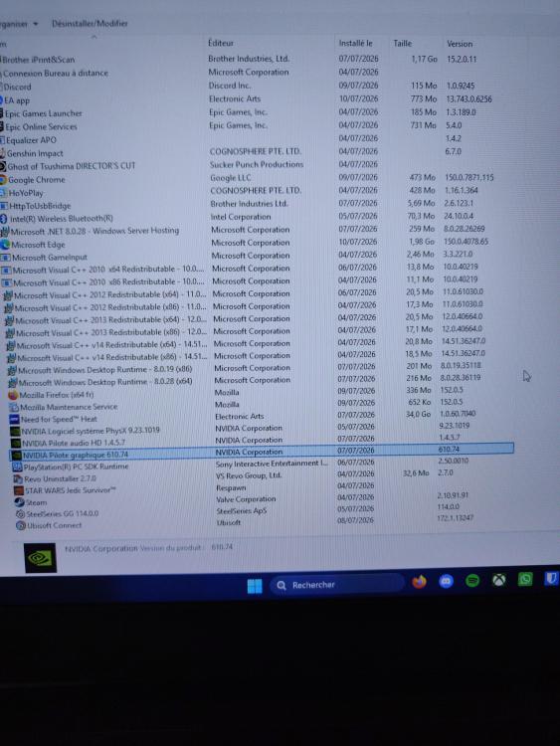Click the 1,98 Go size cell
Viewport: 560px width, 746px height.
click(422, 242)
